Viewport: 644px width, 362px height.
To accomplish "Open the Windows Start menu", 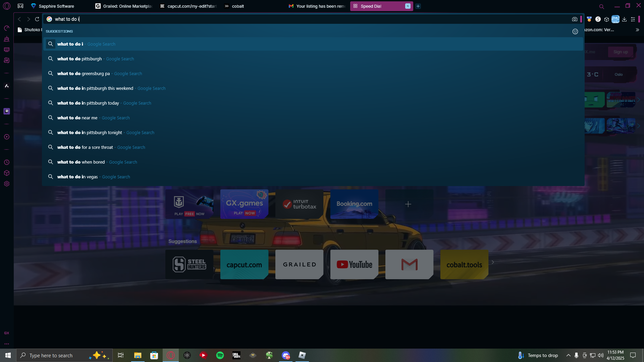I will click(8, 355).
